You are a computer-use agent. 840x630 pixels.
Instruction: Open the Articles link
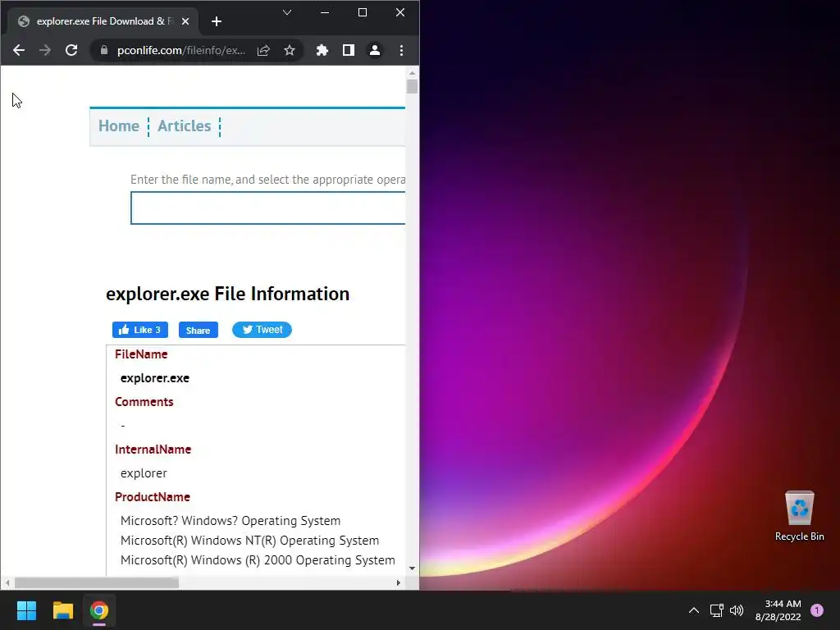click(185, 126)
